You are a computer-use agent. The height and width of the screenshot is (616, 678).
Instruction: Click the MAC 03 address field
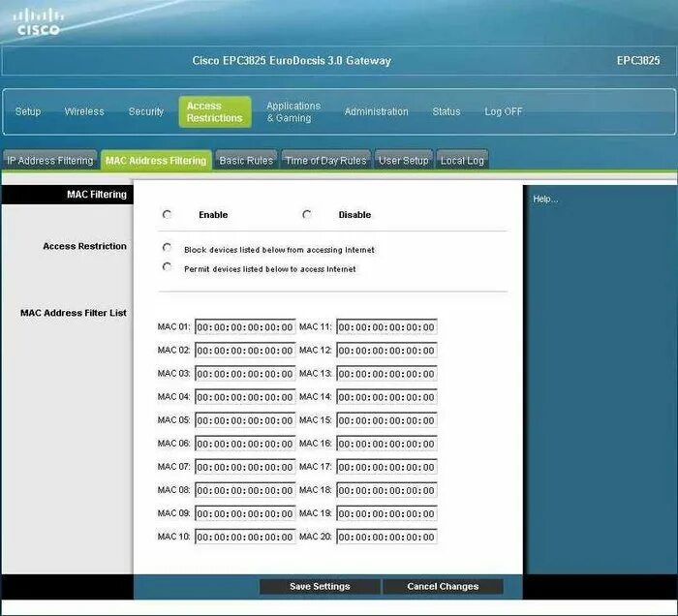click(x=245, y=374)
